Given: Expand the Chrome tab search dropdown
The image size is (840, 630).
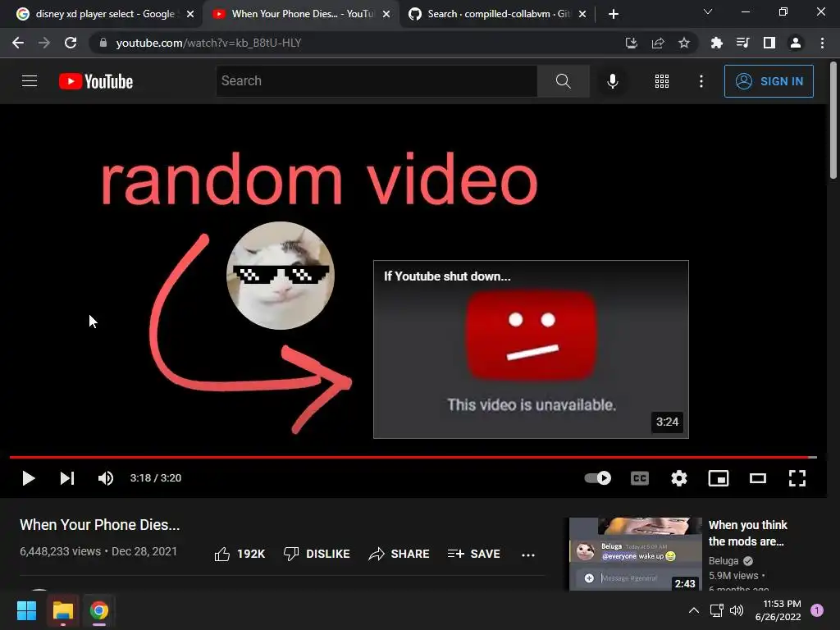Looking at the screenshot, I should [708, 11].
